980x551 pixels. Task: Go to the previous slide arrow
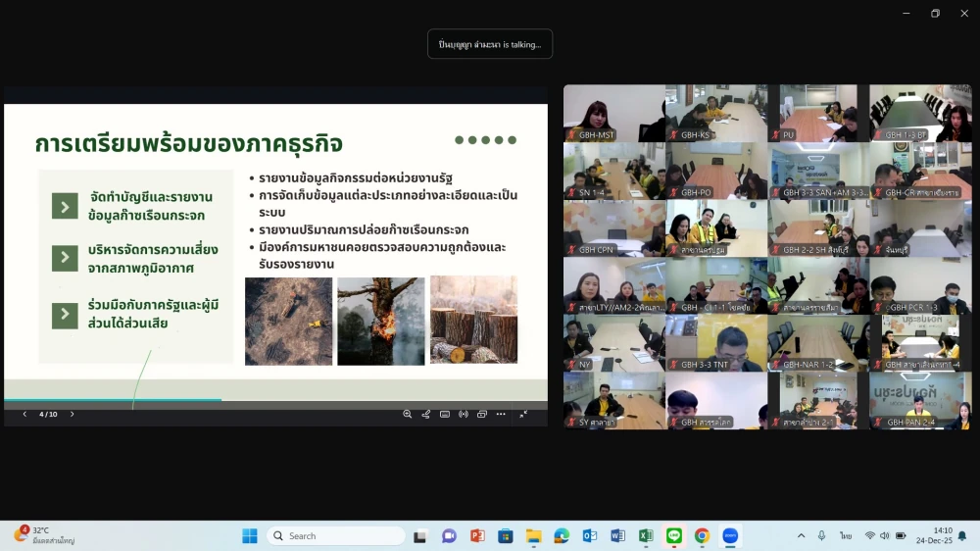point(24,414)
